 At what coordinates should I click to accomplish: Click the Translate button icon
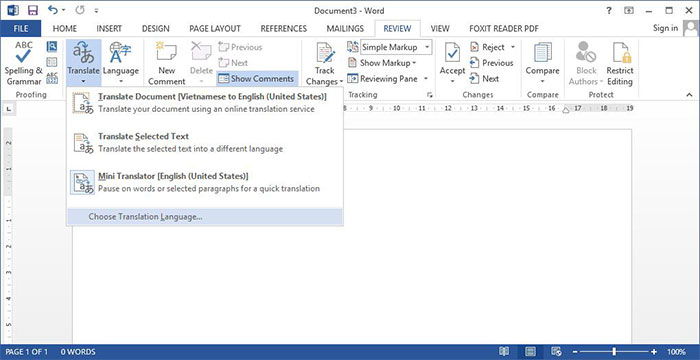point(83,54)
